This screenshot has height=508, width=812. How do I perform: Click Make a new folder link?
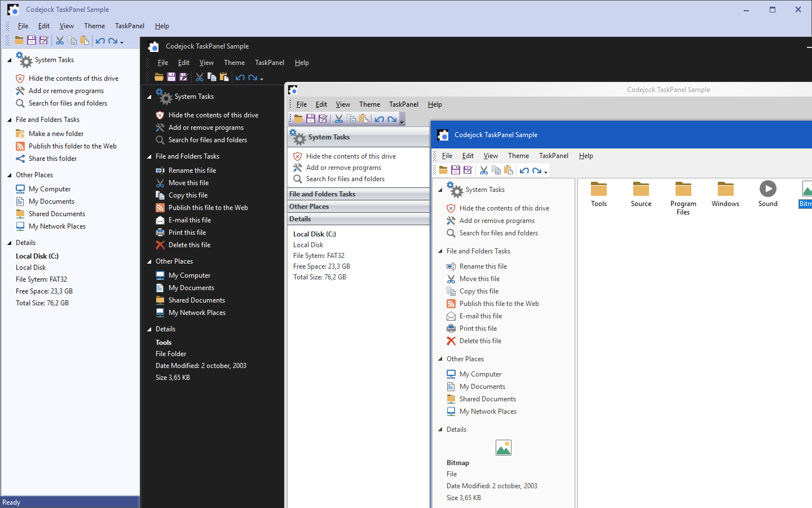tap(56, 134)
